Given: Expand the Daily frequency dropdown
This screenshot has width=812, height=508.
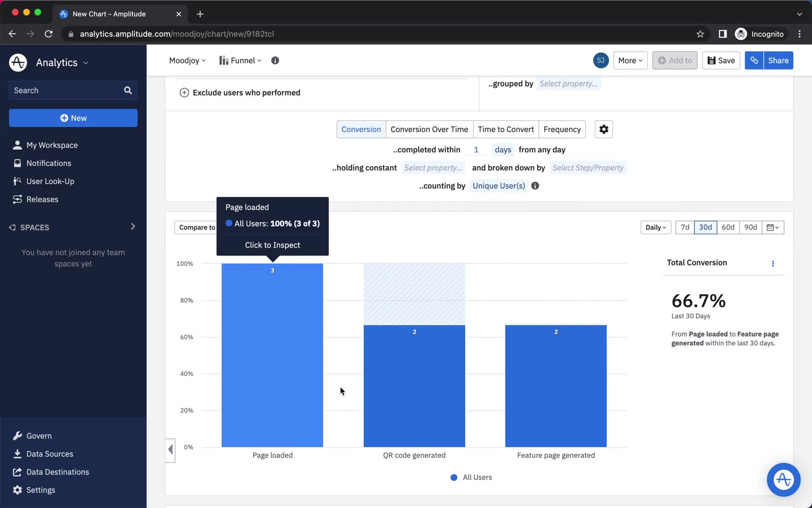Looking at the screenshot, I should click(655, 227).
